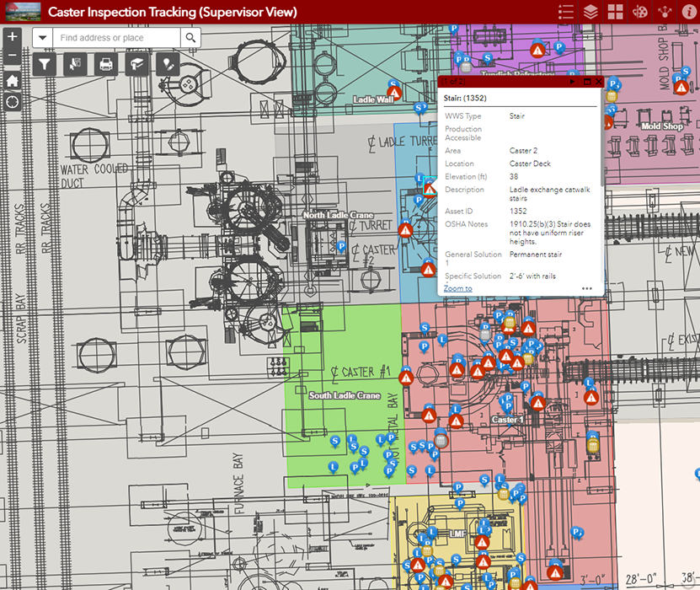Open the basemap gallery grid icon

pos(616,12)
